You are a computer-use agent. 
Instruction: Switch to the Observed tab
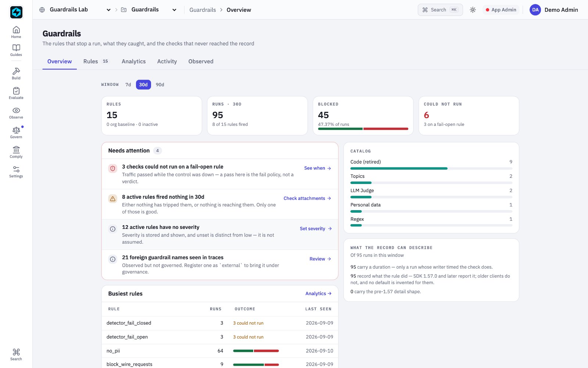click(x=201, y=61)
